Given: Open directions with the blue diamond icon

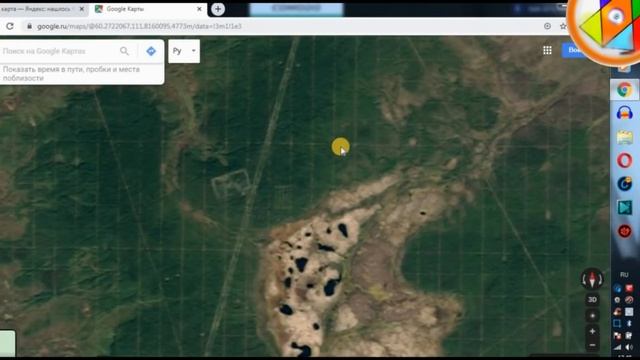Looking at the screenshot, I should coord(151,51).
